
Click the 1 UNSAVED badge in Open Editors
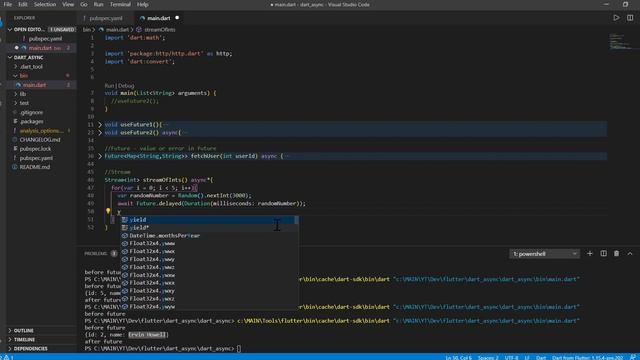(x=62, y=30)
